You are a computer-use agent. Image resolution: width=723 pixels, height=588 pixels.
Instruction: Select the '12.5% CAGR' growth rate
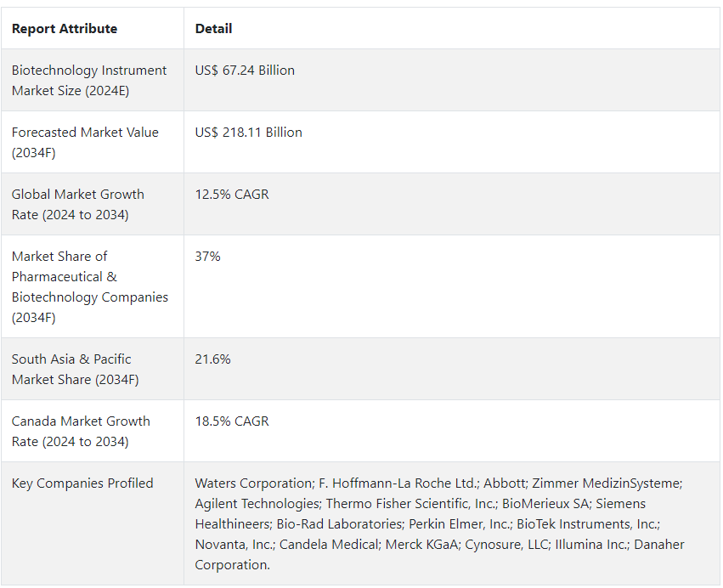[x=232, y=194]
